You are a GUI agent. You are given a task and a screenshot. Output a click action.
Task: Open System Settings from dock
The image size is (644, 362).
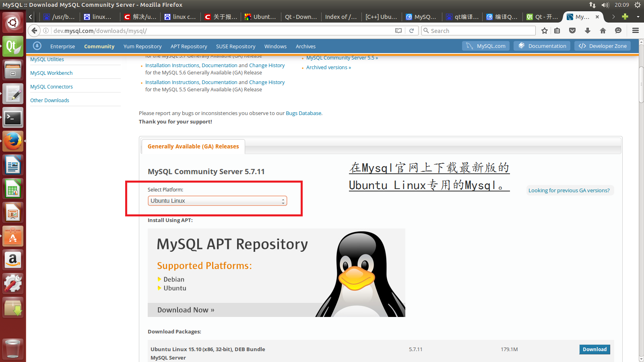pos(13,284)
